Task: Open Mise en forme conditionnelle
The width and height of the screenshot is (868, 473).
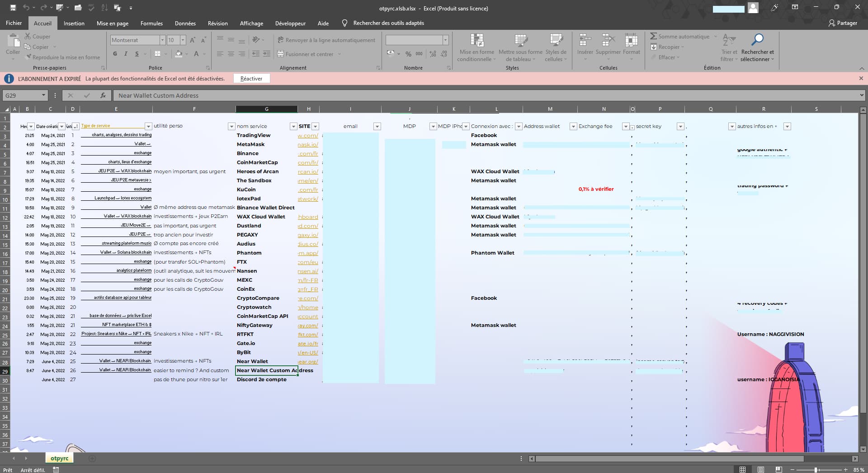Action: click(476, 47)
